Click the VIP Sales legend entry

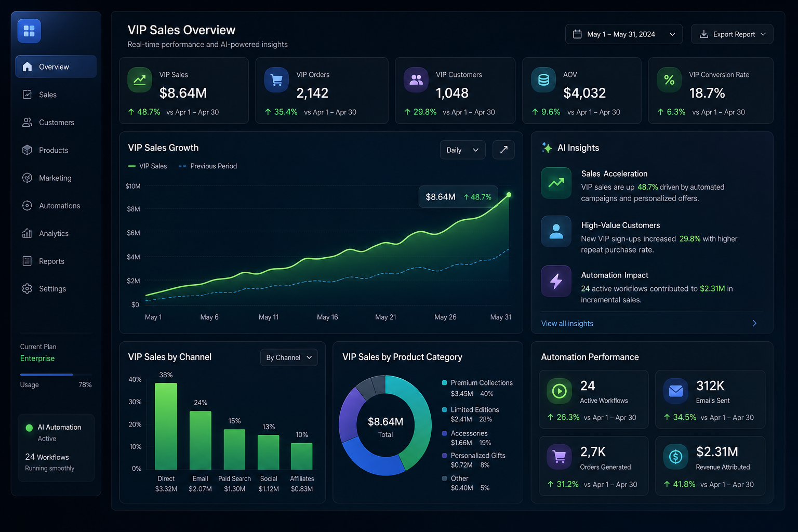point(148,166)
